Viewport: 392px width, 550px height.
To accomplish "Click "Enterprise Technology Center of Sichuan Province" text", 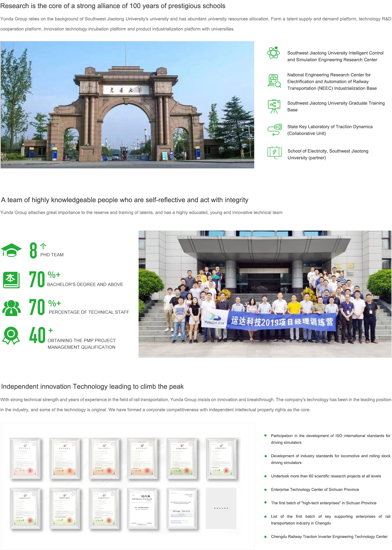I will (315, 489).
